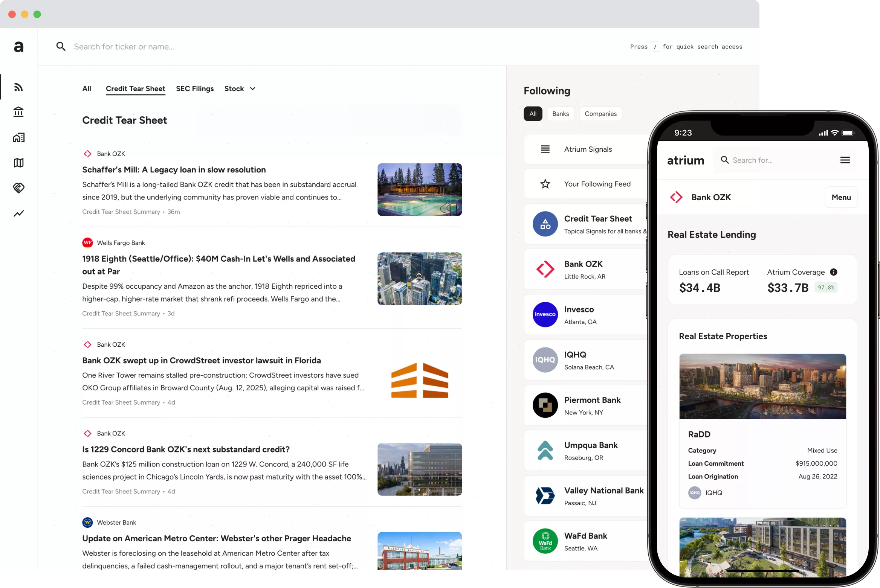
Task: Open the real estate properties sidebar icon
Action: [18, 137]
